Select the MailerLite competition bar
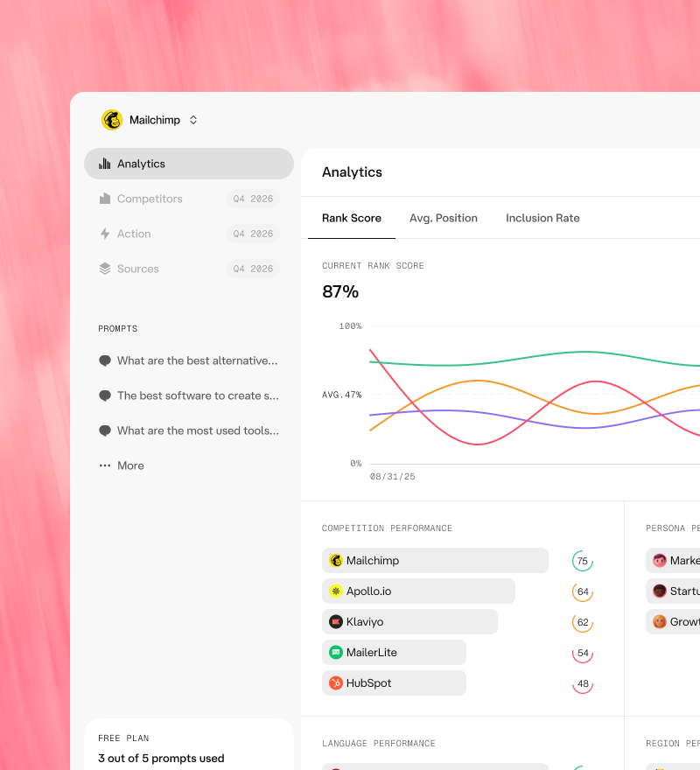 (x=394, y=652)
